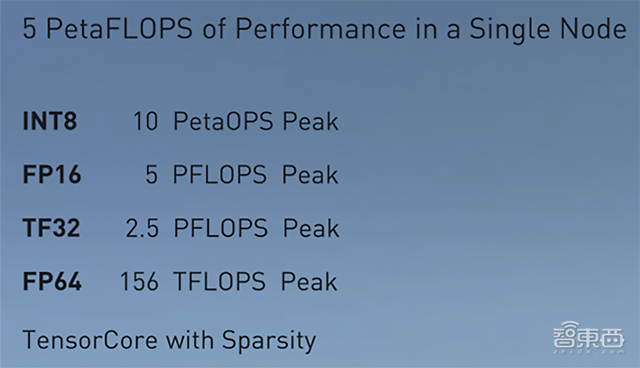The image size is (640, 368).
Task: Click PFLOPS in the FP16 row
Action: coord(220,175)
